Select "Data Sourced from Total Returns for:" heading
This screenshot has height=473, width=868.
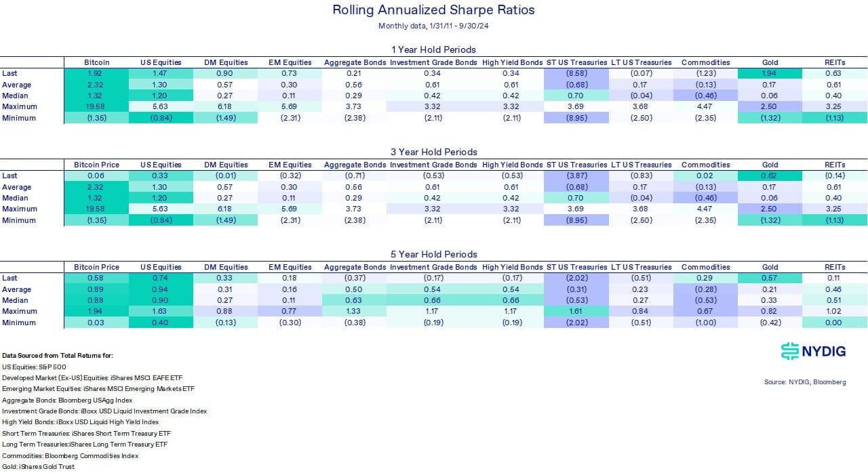[x=47, y=356]
